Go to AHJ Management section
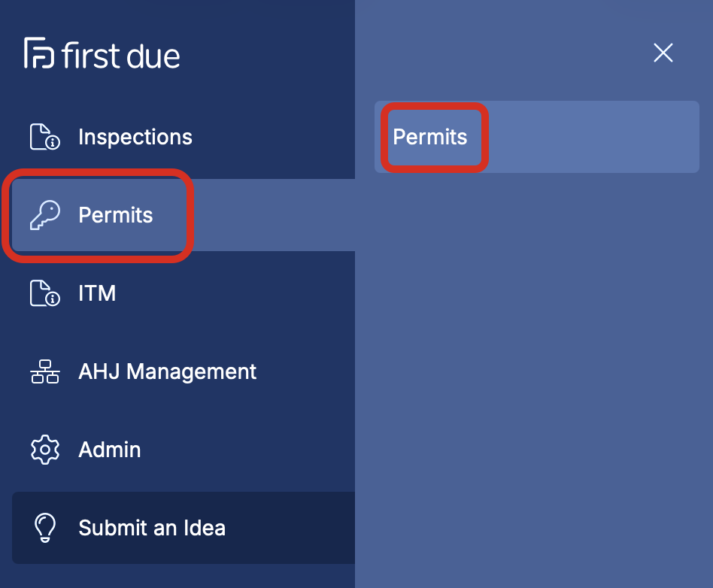Image resolution: width=713 pixels, height=588 pixels. tap(167, 371)
